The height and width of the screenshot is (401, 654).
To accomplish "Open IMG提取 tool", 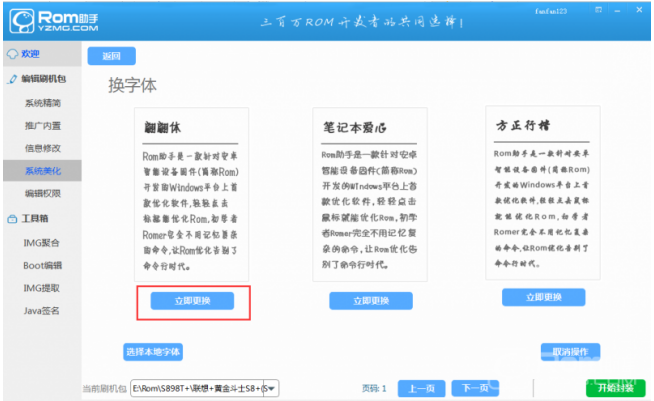I will pyautogui.click(x=42, y=288).
